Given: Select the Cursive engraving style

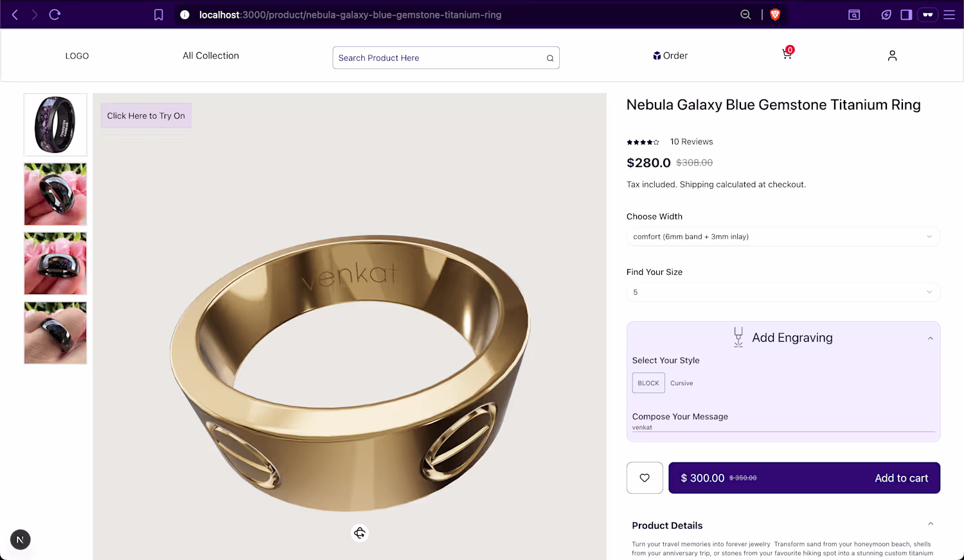Looking at the screenshot, I should coord(681,383).
